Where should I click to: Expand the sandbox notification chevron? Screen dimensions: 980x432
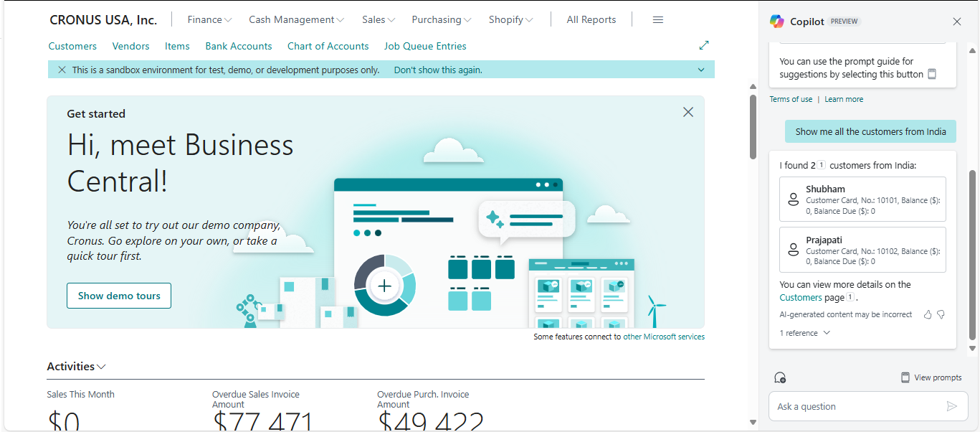click(701, 70)
